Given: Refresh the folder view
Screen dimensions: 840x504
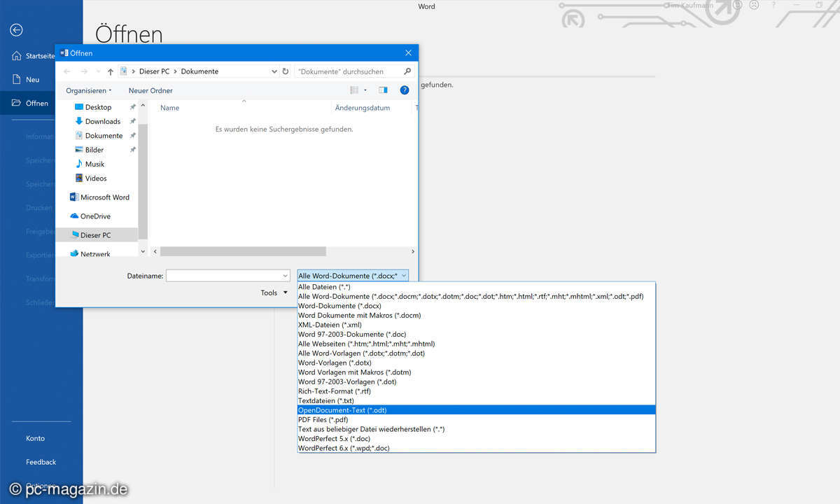Looking at the screenshot, I should [x=285, y=71].
